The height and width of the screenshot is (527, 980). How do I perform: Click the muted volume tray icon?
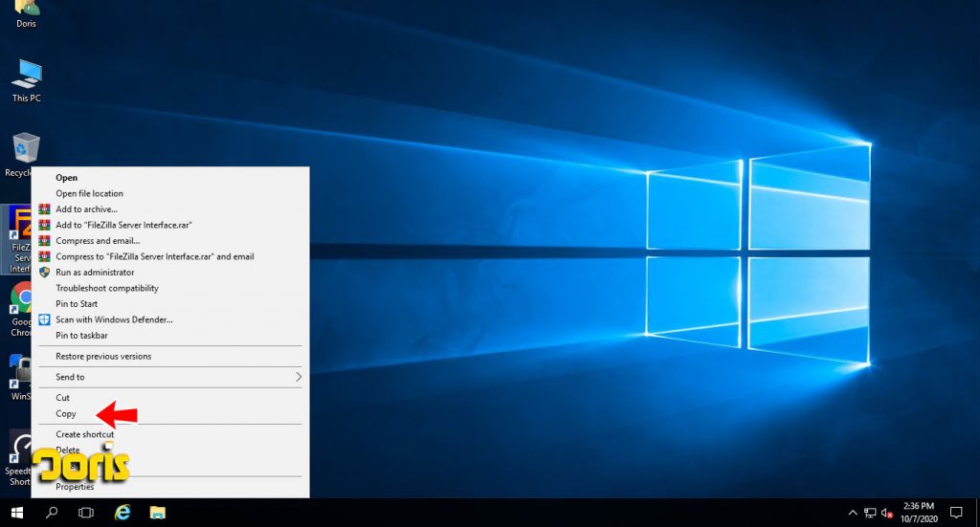click(x=887, y=514)
